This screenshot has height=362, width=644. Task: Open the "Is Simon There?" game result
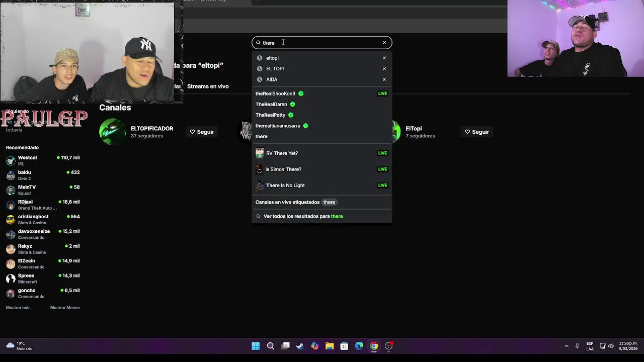pyautogui.click(x=321, y=169)
